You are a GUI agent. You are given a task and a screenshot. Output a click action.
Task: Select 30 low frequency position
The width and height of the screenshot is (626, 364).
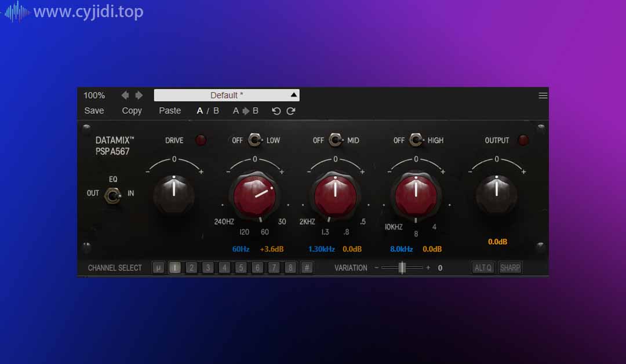(x=282, y=221)
